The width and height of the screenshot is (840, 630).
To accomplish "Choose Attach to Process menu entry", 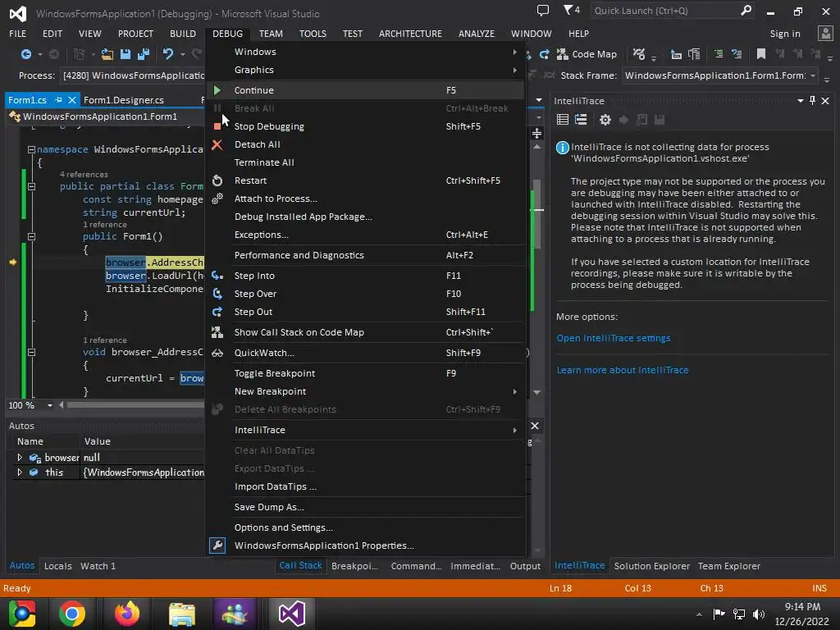I will point(365,199).
